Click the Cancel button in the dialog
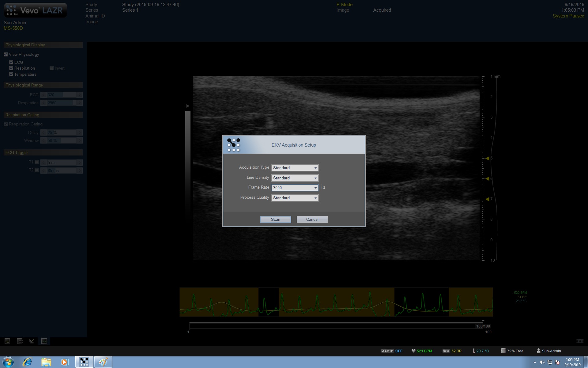The height and width of the screenshot is (368, 588). [312, 219]
